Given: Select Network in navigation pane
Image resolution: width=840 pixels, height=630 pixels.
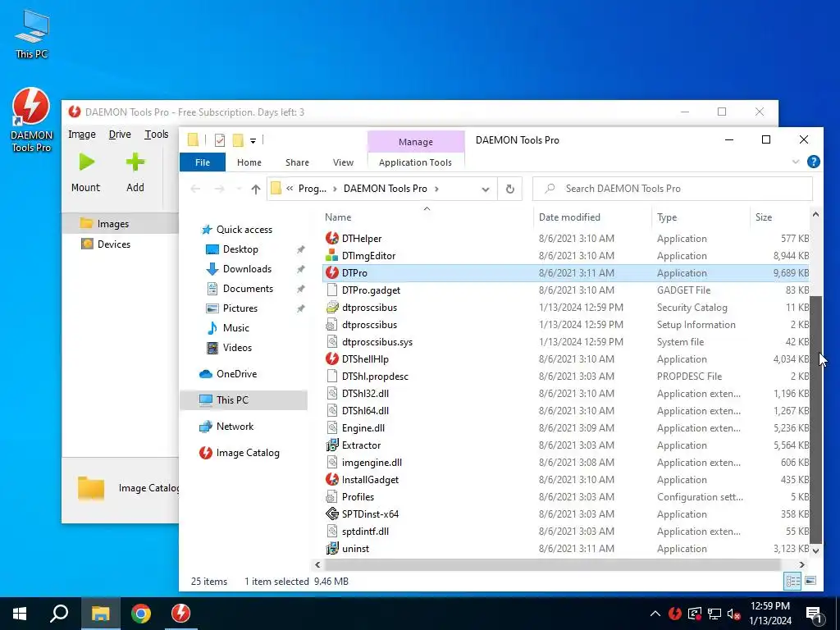Looking at the screenshot, I should 235,427.
